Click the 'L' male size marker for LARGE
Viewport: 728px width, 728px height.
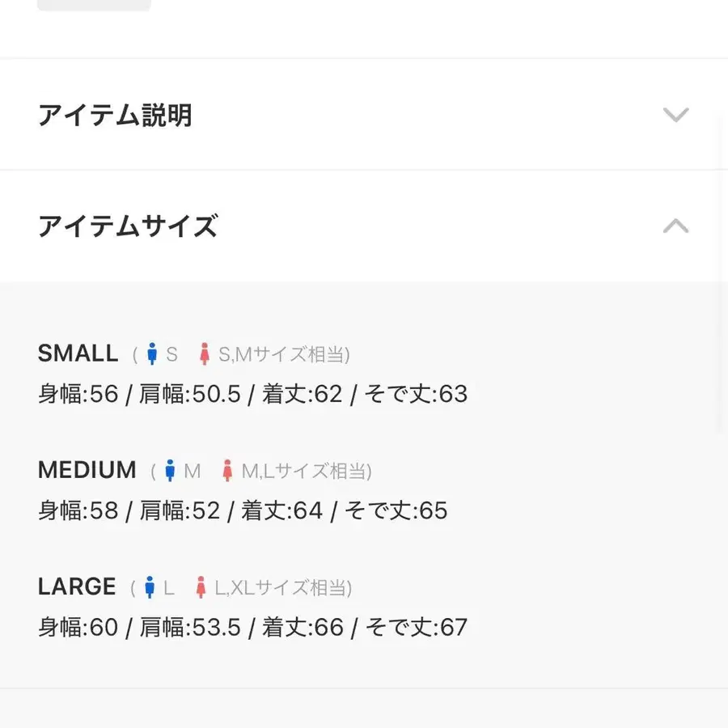coord(167,587)
